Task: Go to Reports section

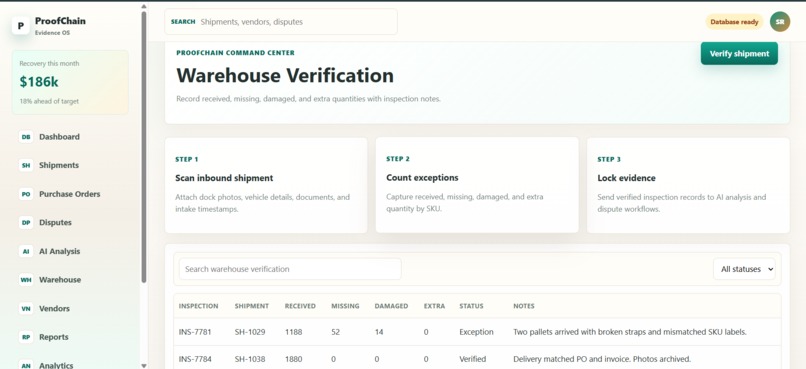Action: tap(54, 337)
